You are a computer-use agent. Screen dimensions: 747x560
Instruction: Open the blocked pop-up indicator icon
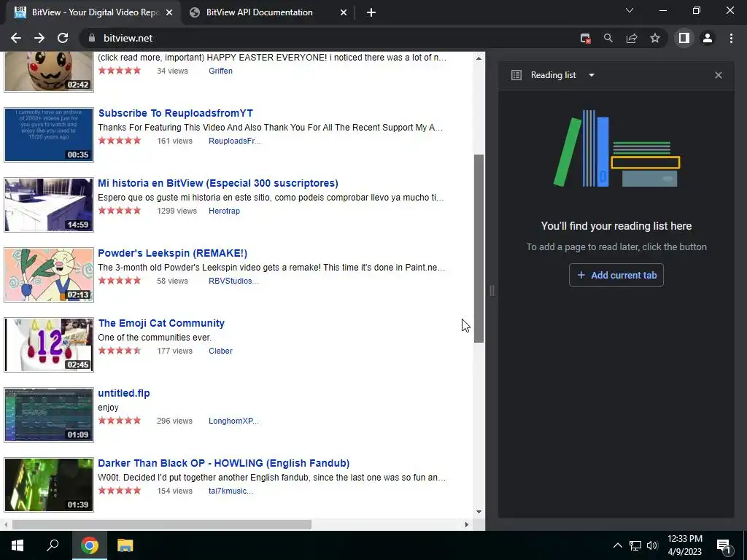coord(586,38)
